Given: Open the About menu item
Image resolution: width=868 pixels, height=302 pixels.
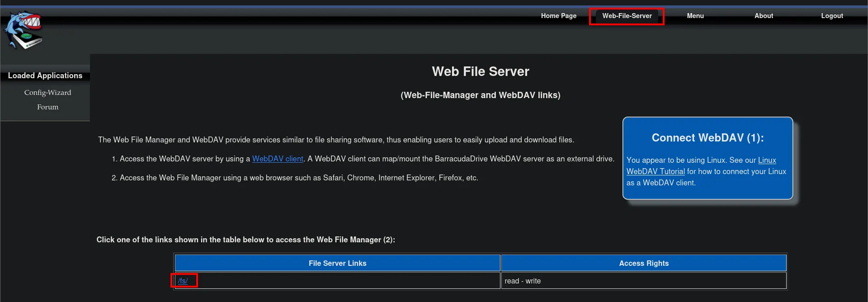Looking at the screenshot, I should (x=764, y=16).
